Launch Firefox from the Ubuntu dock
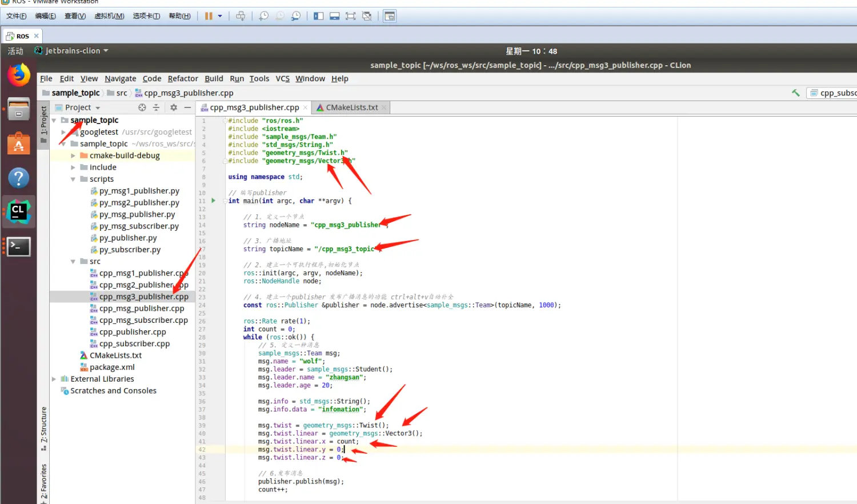The height and width of the screenshot is (504, 857). [18, 75]
